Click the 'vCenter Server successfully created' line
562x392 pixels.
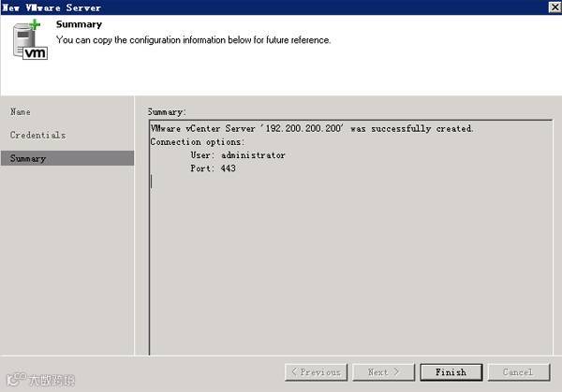pyautogui.click(x=312, y=128)
